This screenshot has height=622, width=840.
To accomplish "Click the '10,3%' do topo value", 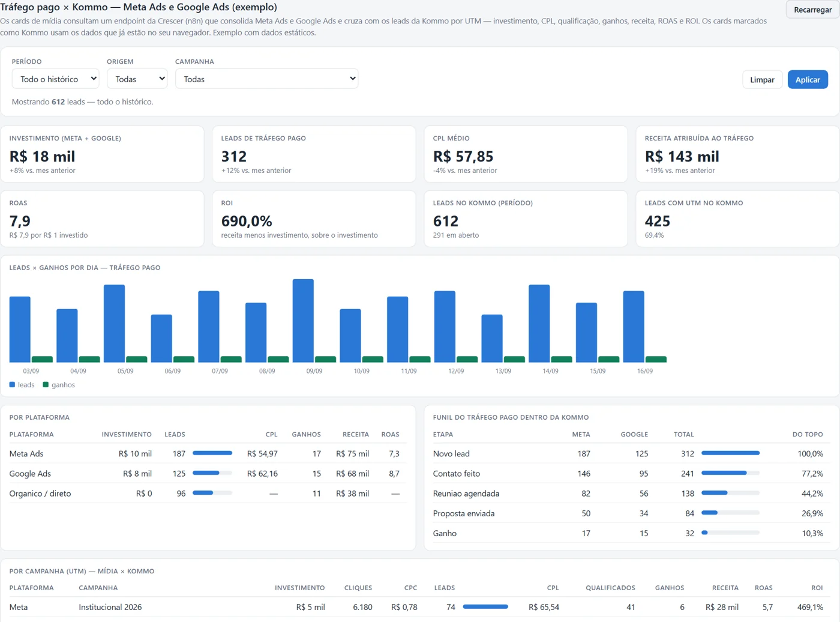I will [x=812, y=533].
